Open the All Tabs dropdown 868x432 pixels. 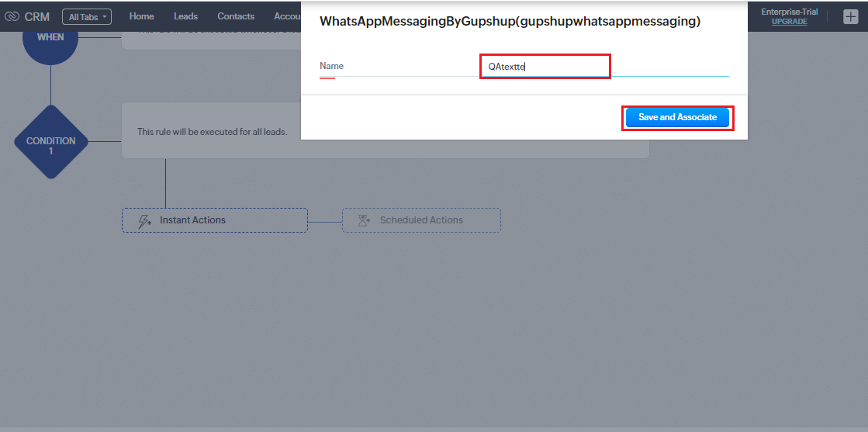(x=87, y=16)
